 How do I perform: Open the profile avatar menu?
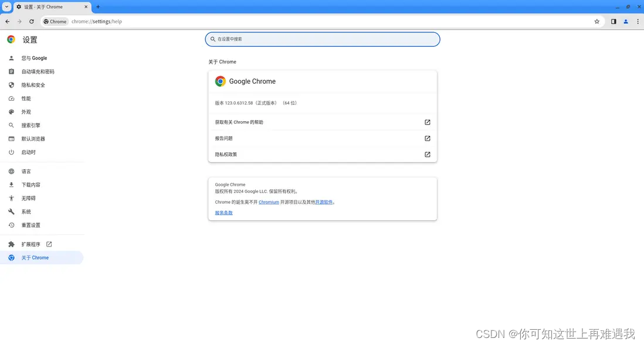tap(625, 21)
